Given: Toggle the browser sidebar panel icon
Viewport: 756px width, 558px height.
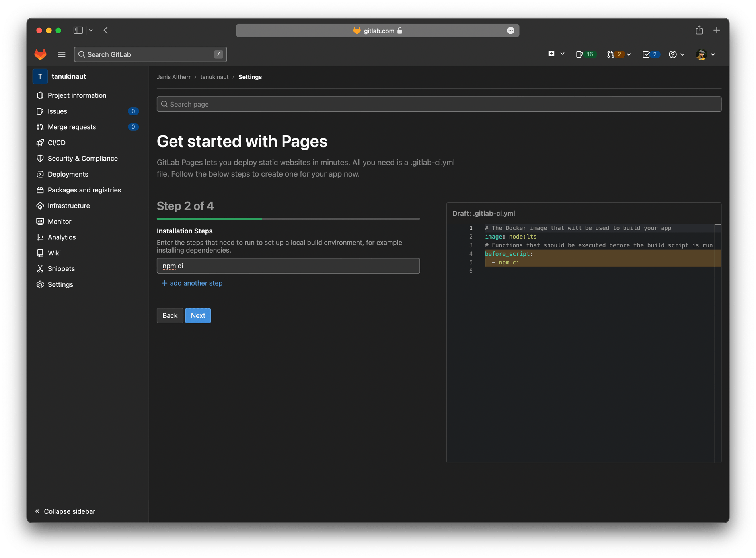Looking at the screenshot, I should (x=78, y=30).
